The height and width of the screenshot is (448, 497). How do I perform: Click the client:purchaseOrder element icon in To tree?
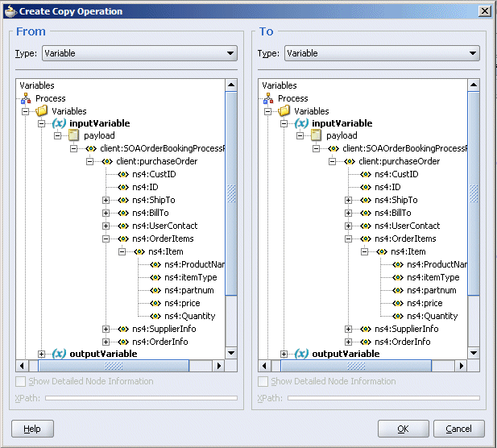pyautogui.click(x=350, y=161)
